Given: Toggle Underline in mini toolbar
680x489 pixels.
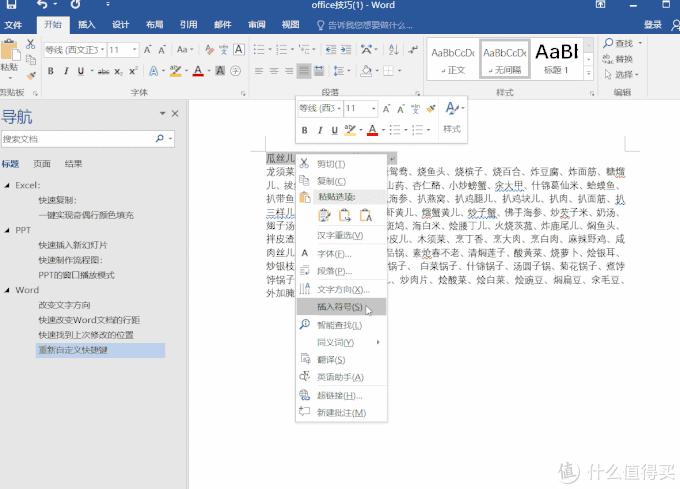Looking at the screenshot, I should 334,130.
